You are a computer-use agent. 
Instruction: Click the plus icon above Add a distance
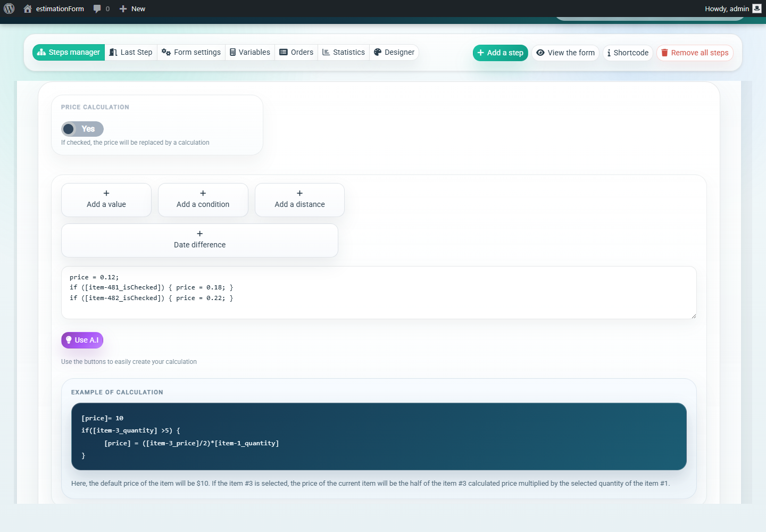click(x=299, y=193)
